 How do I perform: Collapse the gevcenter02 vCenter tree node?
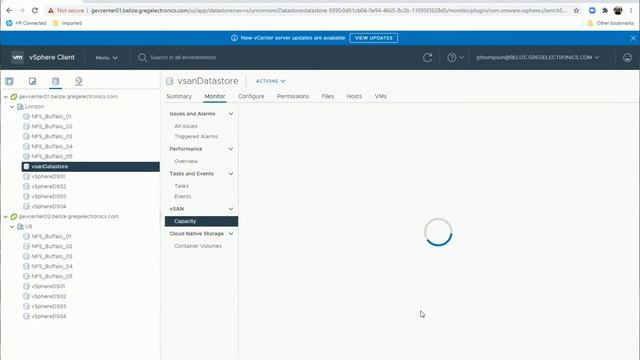[x=6, y=216]
